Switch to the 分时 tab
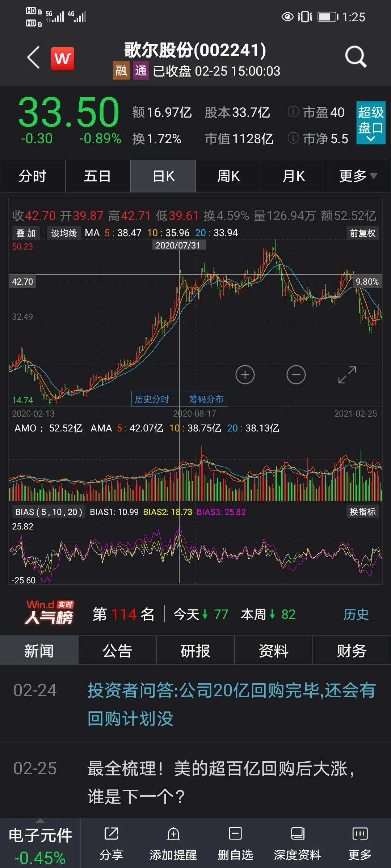The height and width of the screenshot is (868, 391). (33, 176)
